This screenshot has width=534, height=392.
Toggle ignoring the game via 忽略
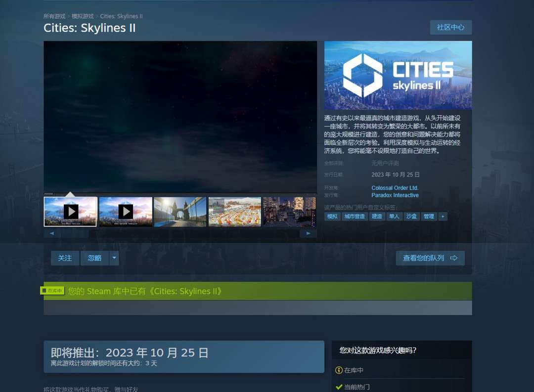(95, 258)
